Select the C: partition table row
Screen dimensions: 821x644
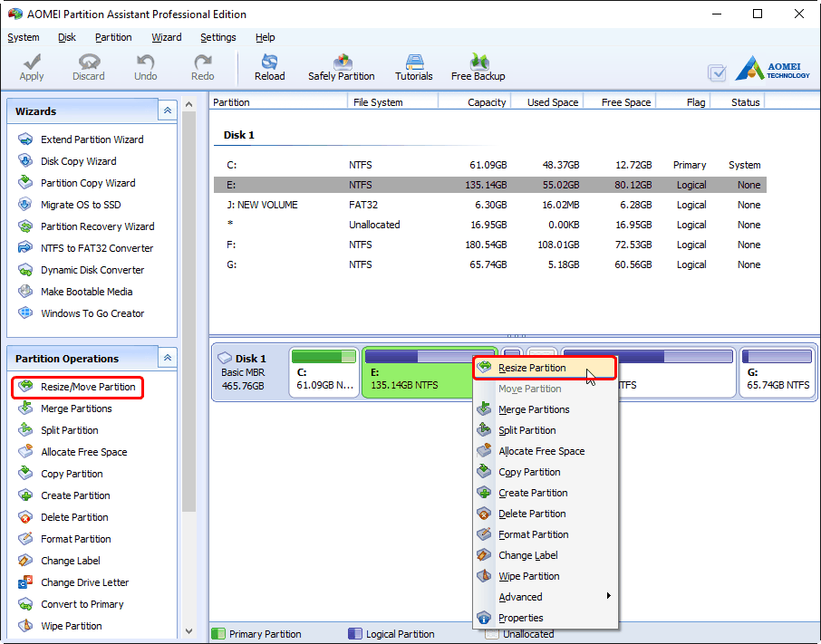(490, 165)
